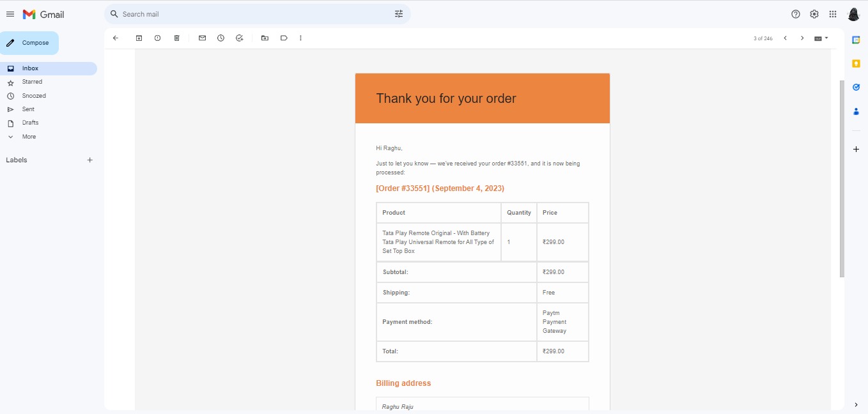
Task: Mark the email as unread
Action: coord(202,38)
